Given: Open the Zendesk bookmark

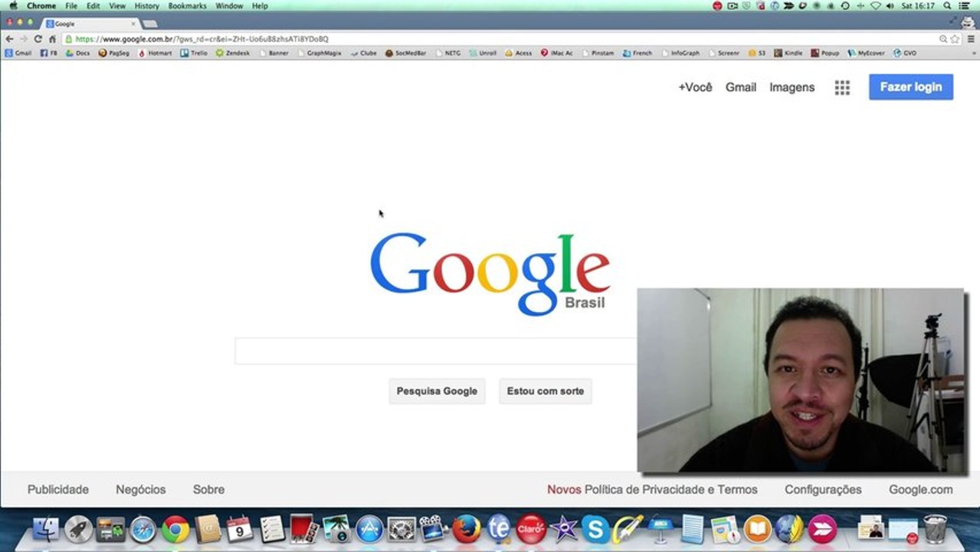Looking at the screenshot, I should pyautogui.click(x=233, y=53).
